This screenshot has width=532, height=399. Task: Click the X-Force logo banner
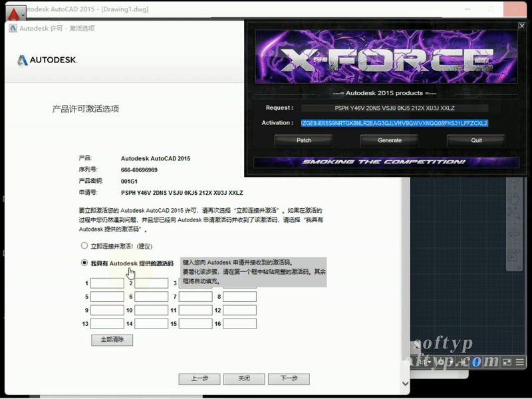386,57
